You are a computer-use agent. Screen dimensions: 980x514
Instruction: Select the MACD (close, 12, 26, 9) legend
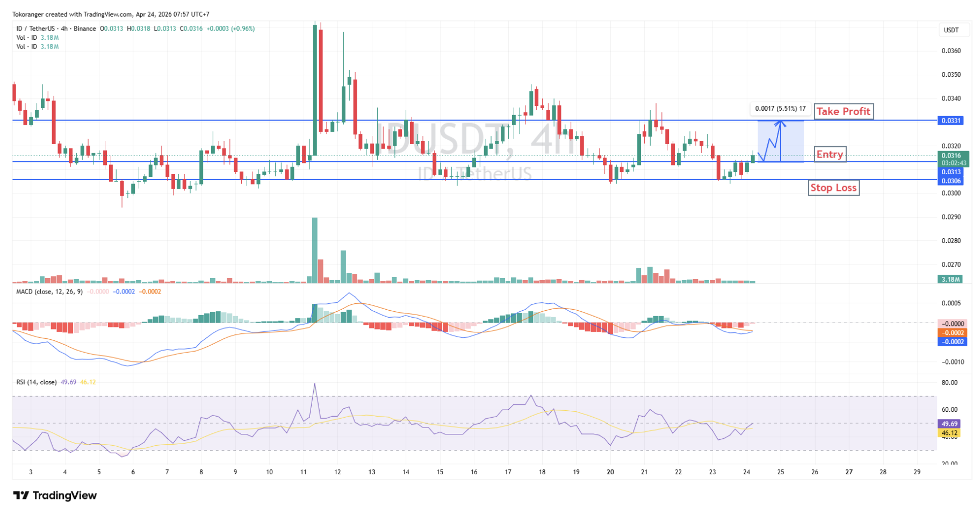point(49,291)
